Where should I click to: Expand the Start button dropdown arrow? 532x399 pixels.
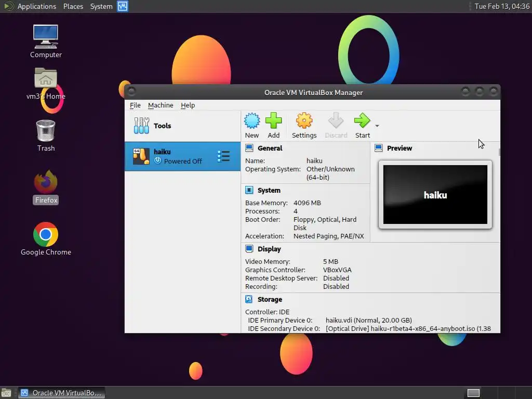coord(377,126)
